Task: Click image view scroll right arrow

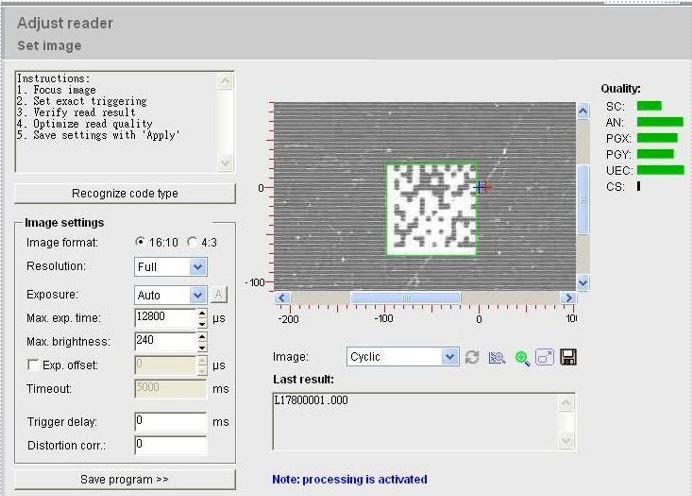Action: point(568,298)
